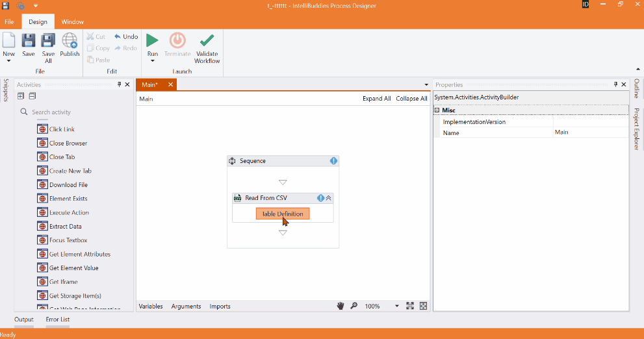Close the Main* document tab
The image size is (644, 339).
point(170,84)
